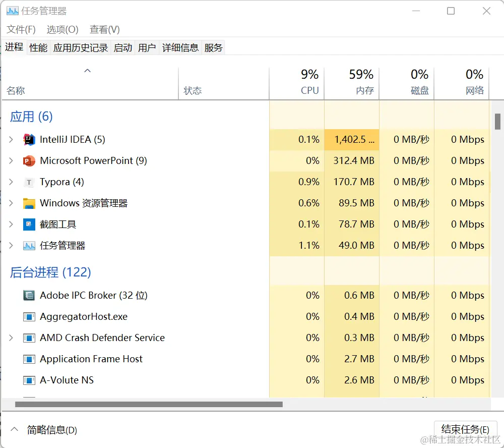Open the 查看(V) menu

coord(104,30)
